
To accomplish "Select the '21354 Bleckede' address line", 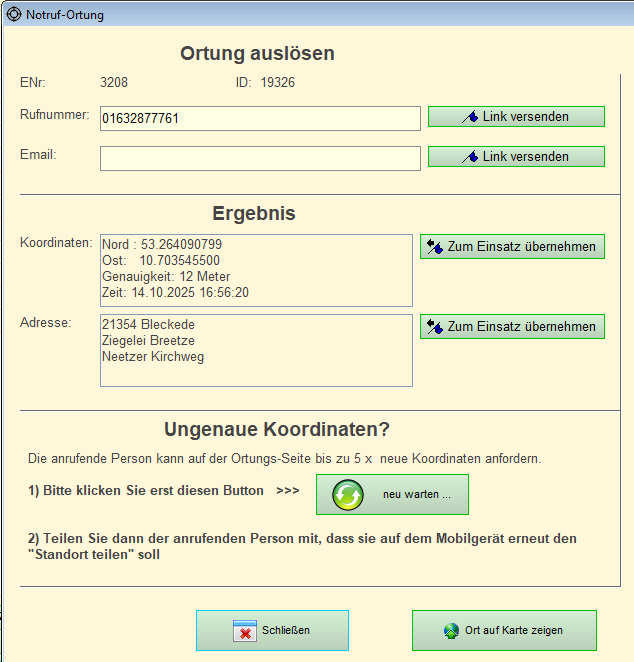I will (x=149, y=325).
